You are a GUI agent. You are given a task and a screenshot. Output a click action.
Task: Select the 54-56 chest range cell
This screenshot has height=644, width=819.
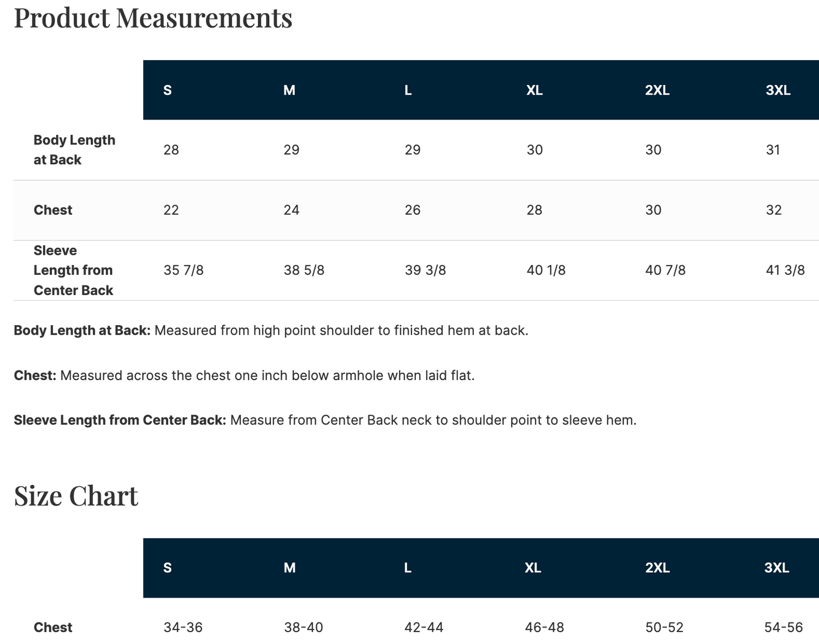point(783,628)
